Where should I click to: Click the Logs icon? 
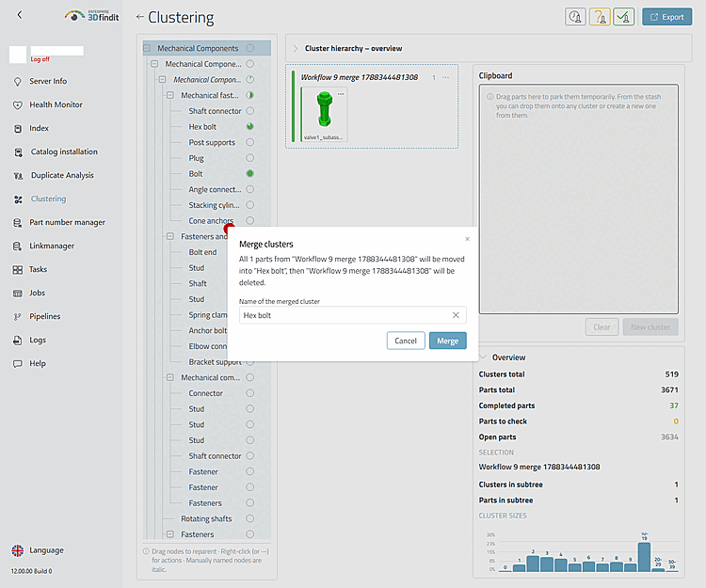point(18,341)
